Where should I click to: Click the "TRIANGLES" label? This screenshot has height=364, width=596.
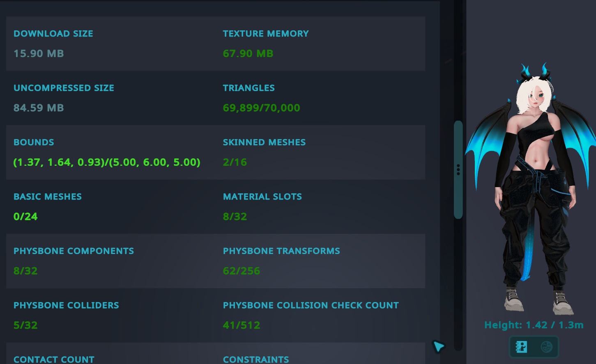pos(249,88)
